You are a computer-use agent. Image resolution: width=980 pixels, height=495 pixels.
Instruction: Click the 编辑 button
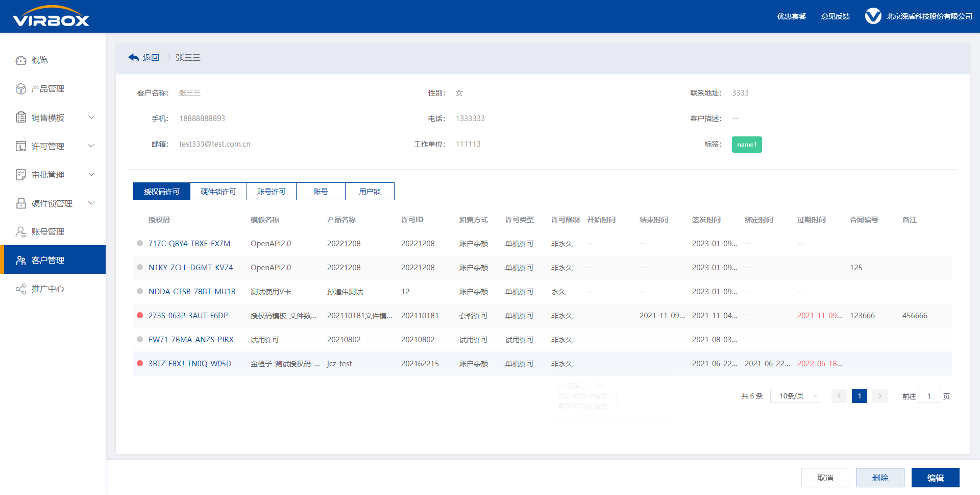coord(936,478)
